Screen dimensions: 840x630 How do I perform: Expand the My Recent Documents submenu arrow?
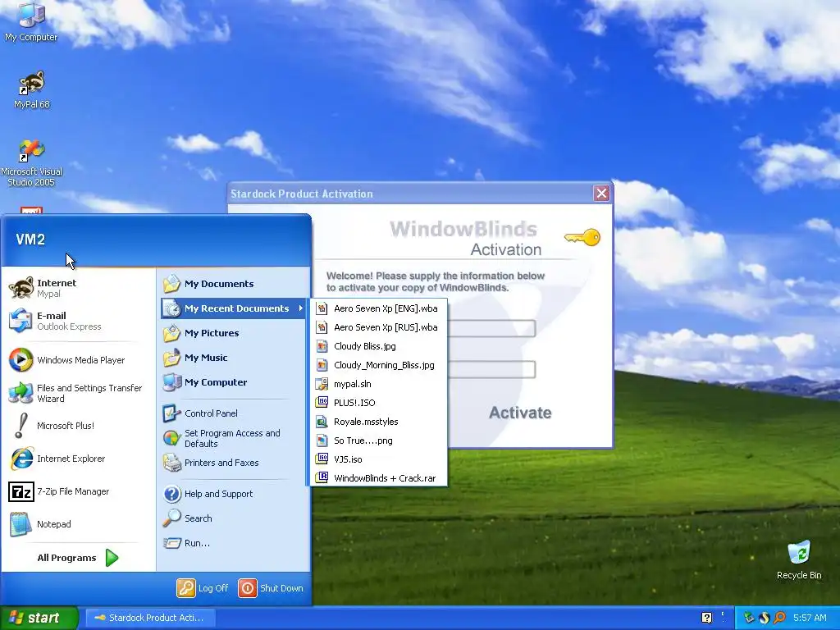click(x=300, y=308)
